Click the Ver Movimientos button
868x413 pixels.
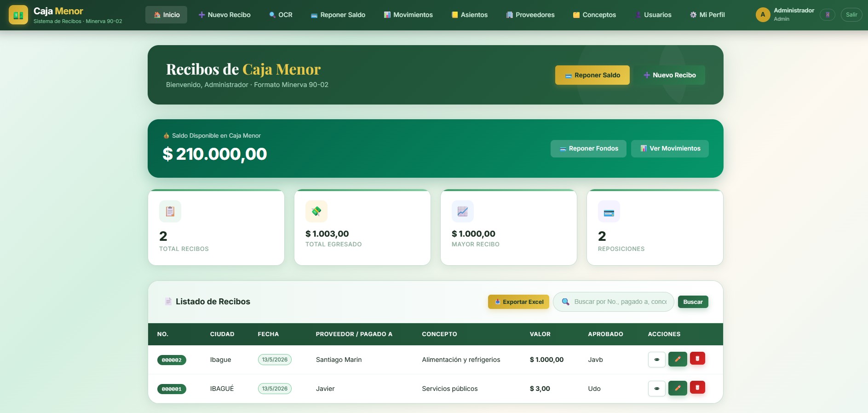click(x=670, y=149)
